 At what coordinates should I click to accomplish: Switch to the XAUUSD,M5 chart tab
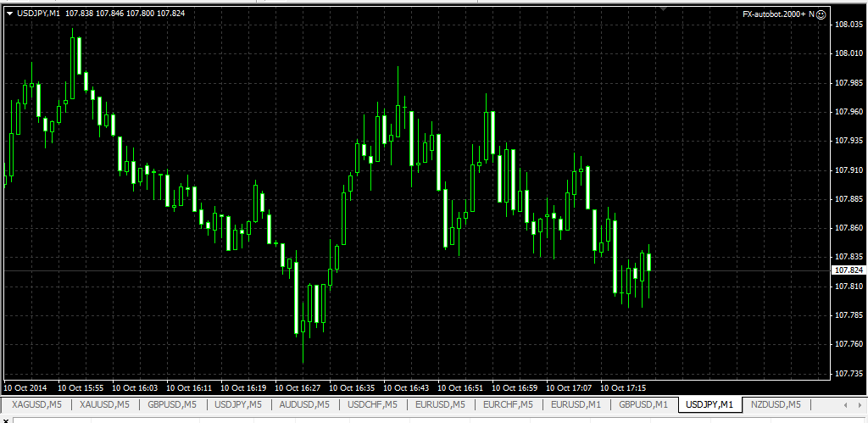point(104,404)
